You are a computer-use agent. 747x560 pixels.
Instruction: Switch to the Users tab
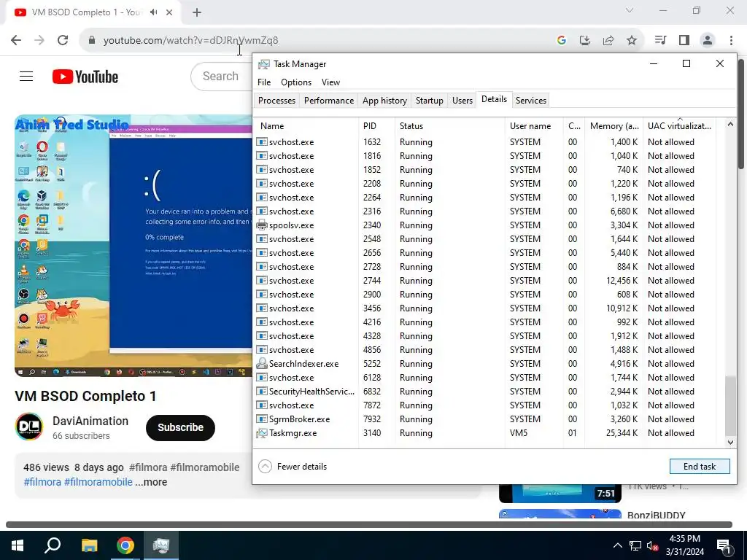coord(462,101)
